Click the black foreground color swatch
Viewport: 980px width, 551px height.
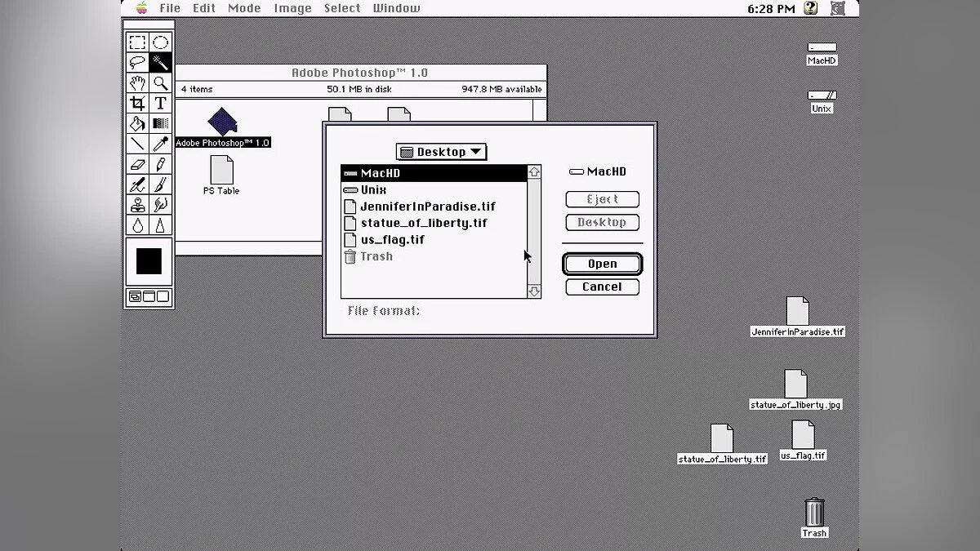click(x=149, y=261)
